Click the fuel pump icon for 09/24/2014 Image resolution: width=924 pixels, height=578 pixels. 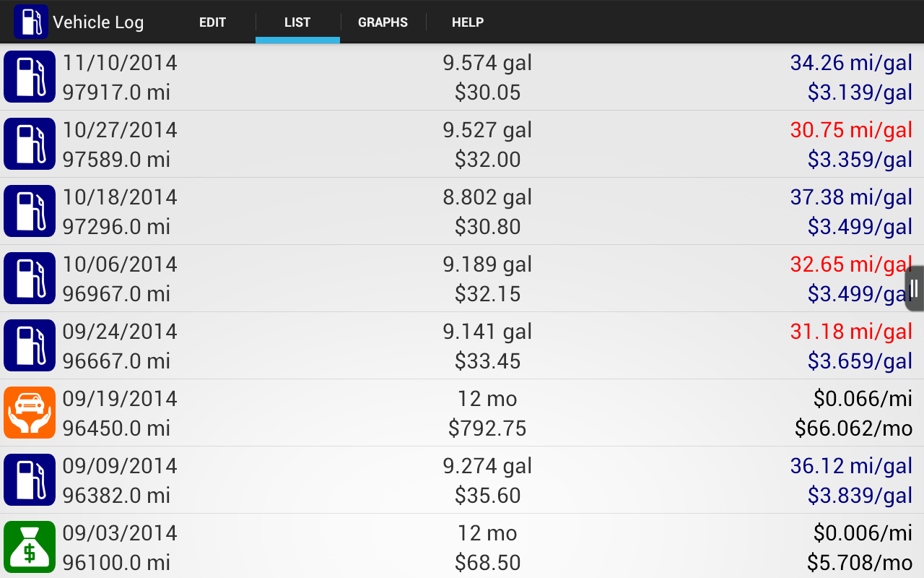pos(30,345)
